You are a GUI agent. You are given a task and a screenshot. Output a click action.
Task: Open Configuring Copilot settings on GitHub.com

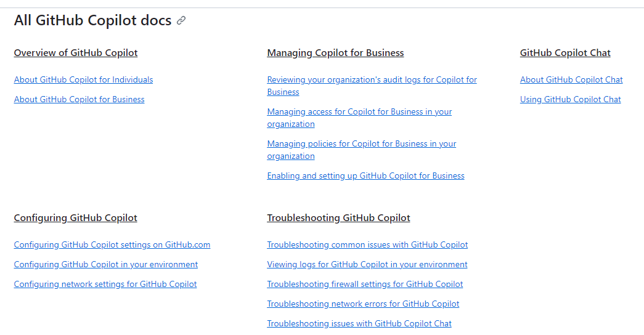(112, 244)
